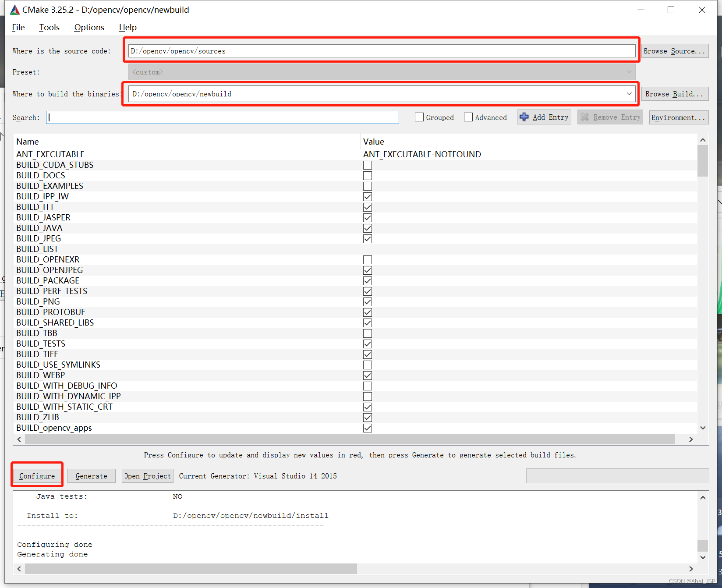722x588 pixels.
Task: Click variable list scroll down arrow
Action: 703,428
